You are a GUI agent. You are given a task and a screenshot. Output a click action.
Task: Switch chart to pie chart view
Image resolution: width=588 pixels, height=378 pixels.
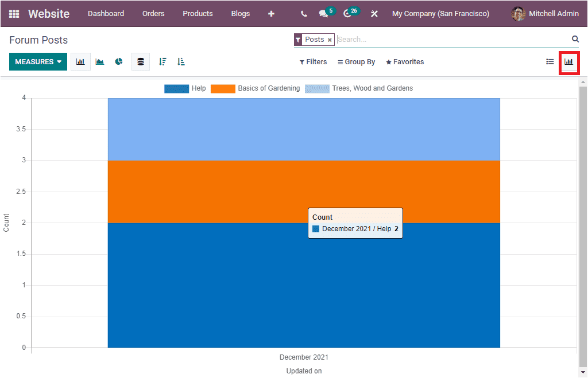pos(118,61)
